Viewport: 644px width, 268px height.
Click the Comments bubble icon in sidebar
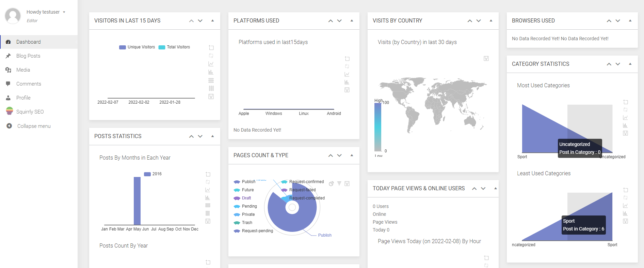coord(8,84)
